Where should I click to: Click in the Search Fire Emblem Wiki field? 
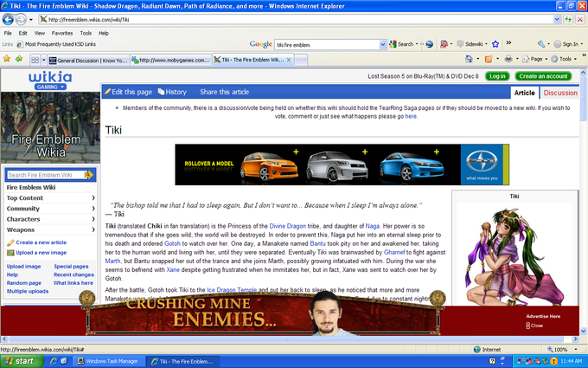46,175
